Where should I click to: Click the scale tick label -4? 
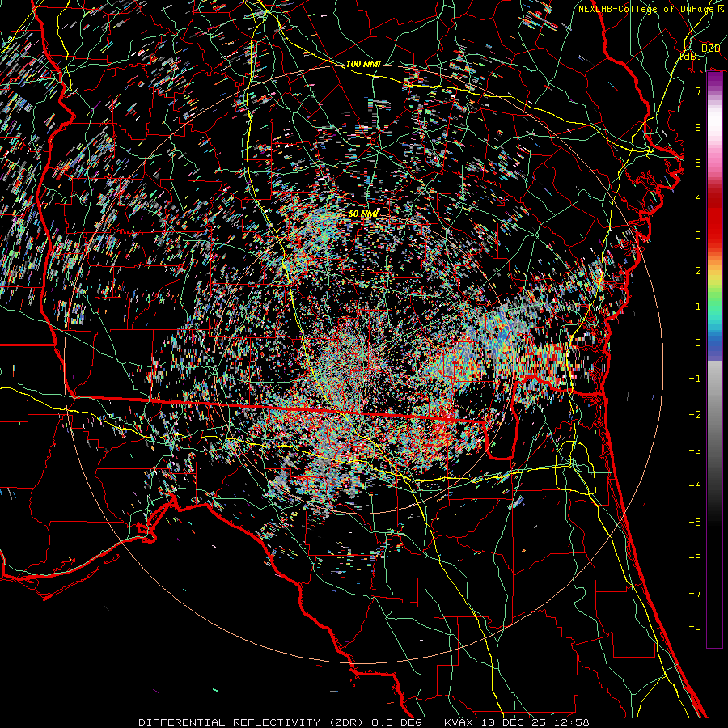click(695, 486)
